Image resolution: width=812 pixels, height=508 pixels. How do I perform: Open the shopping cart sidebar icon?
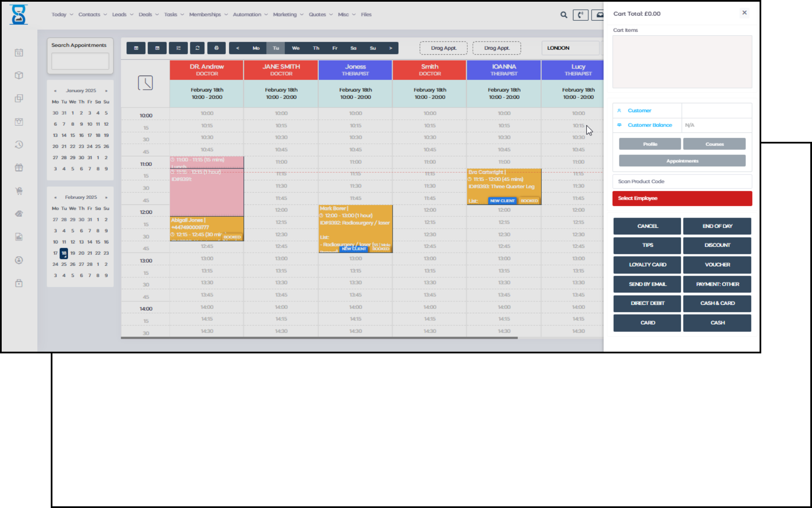(x=19, y=191)
